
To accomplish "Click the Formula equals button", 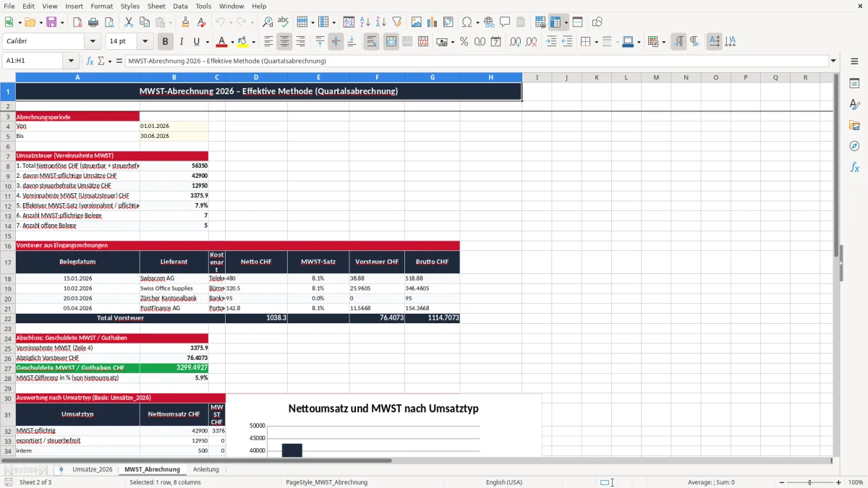I will (119, 61).
